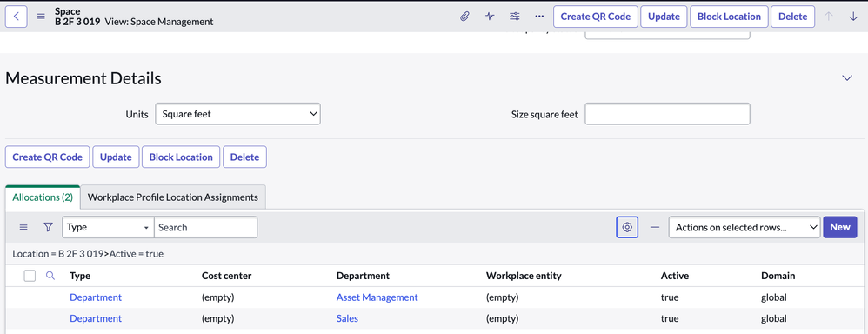Collapse the related list with minus icon

coord(655,227)
